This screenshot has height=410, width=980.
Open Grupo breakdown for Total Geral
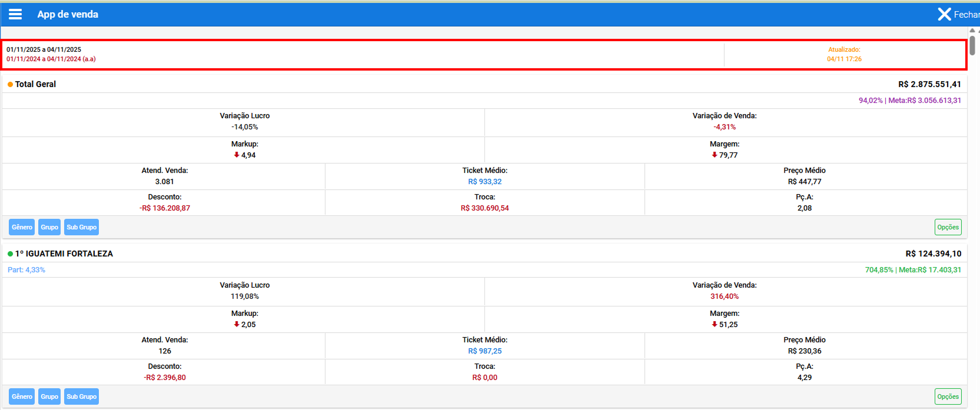click(x=49, y=227)
